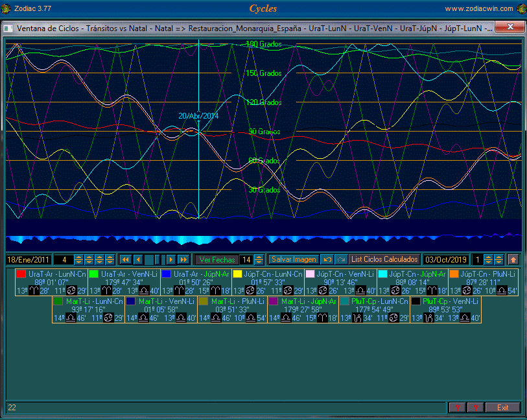Click the field showing 1 after end date
Viewport: 527px width, 420px height.
(x=477, y=260)
